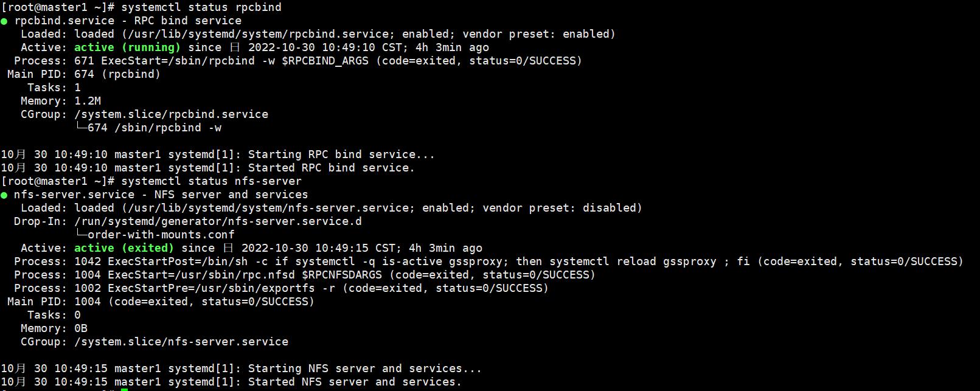Click the "Started NFS server and services." log line
The height and width of the screenshot is (391, 980).
point(355,382)
